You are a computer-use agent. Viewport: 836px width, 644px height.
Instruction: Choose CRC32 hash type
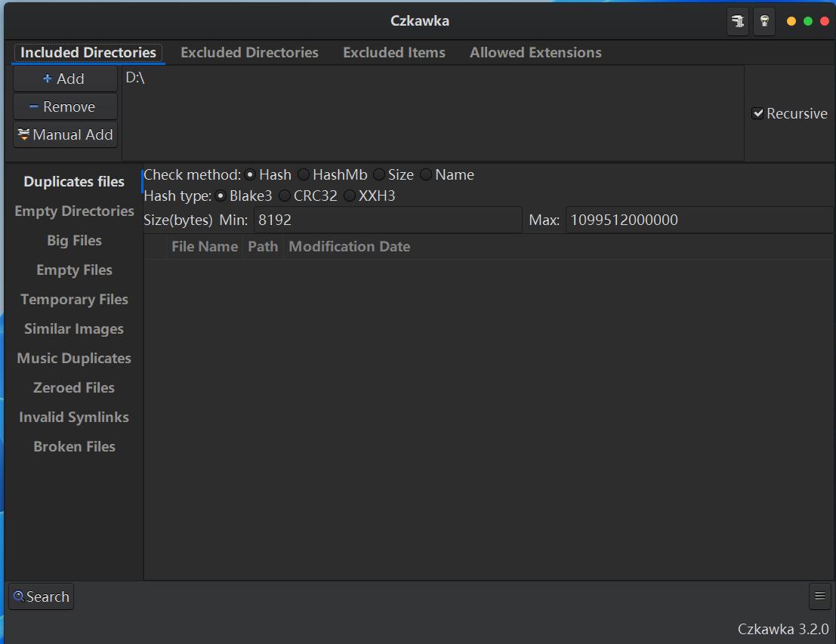click(x=285, y=196)
